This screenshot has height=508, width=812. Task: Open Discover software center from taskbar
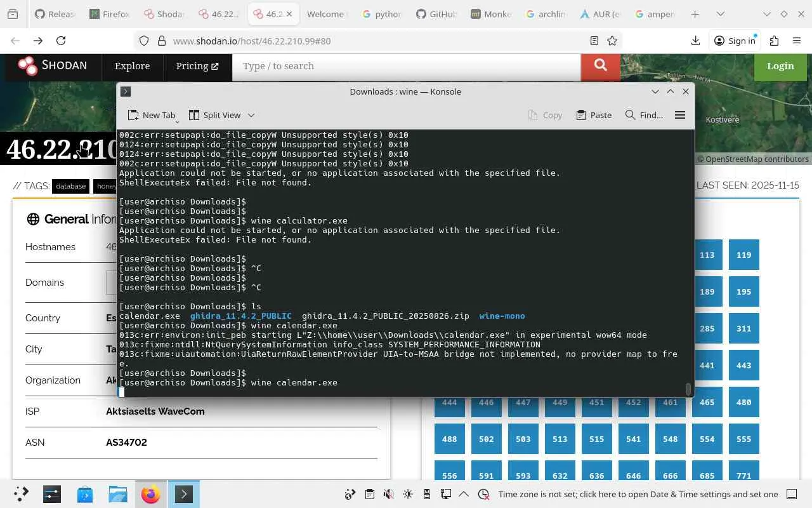tap(85, 494)
